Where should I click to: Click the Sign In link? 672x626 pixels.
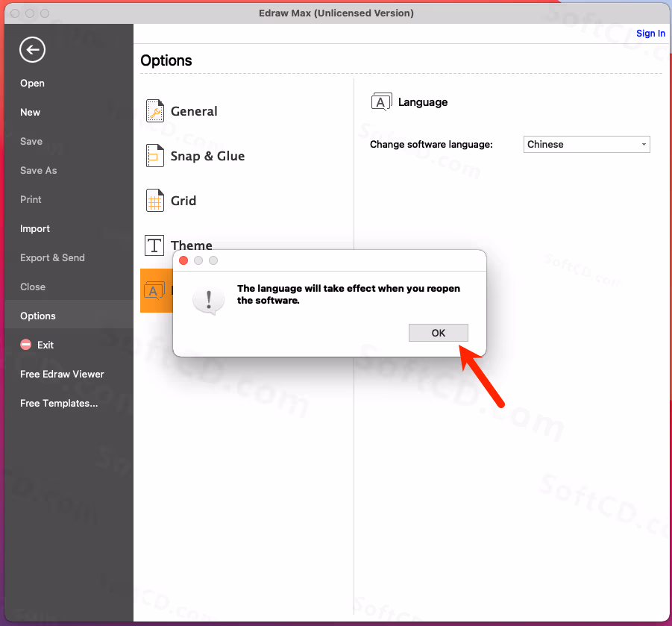(x=650, y=34)
